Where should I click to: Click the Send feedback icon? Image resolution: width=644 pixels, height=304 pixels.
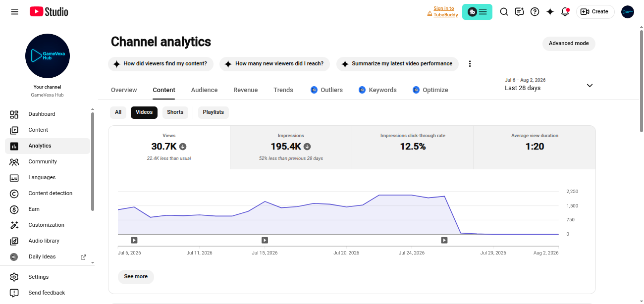[x=14, y=293]
